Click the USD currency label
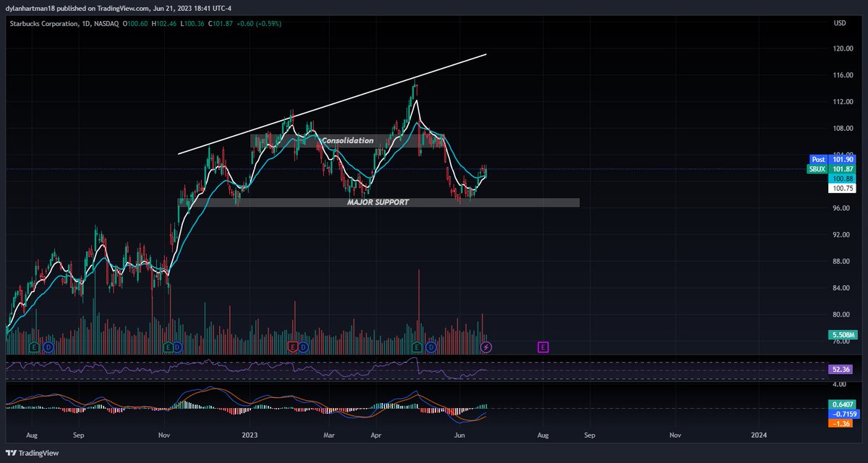Viewport: 868px width, 463px height. click(840, 23)
